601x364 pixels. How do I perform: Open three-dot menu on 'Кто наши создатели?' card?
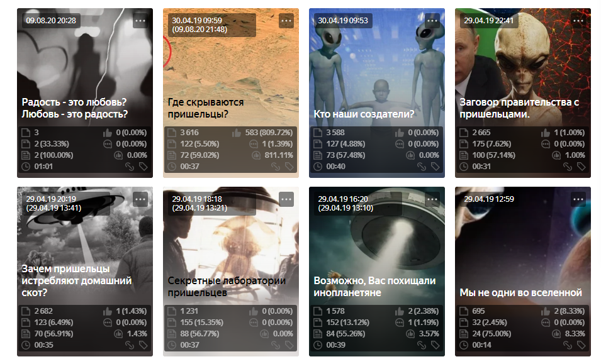[x=432, y=21]
